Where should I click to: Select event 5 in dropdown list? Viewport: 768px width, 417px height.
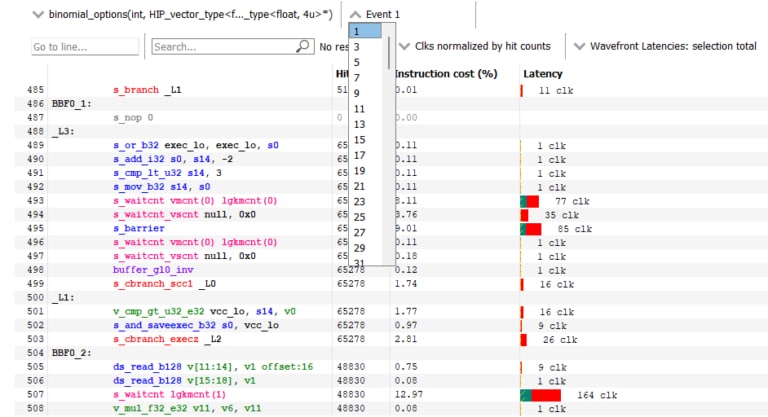365,62
